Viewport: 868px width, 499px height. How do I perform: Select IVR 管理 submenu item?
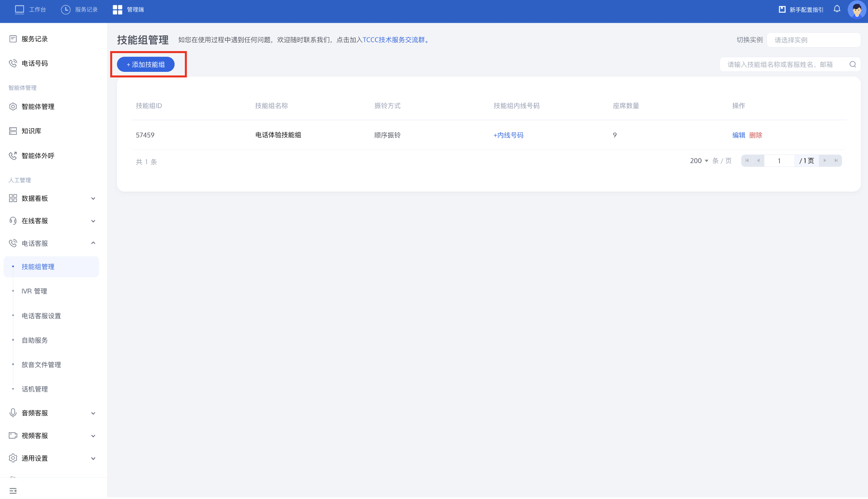coord(34,291)
